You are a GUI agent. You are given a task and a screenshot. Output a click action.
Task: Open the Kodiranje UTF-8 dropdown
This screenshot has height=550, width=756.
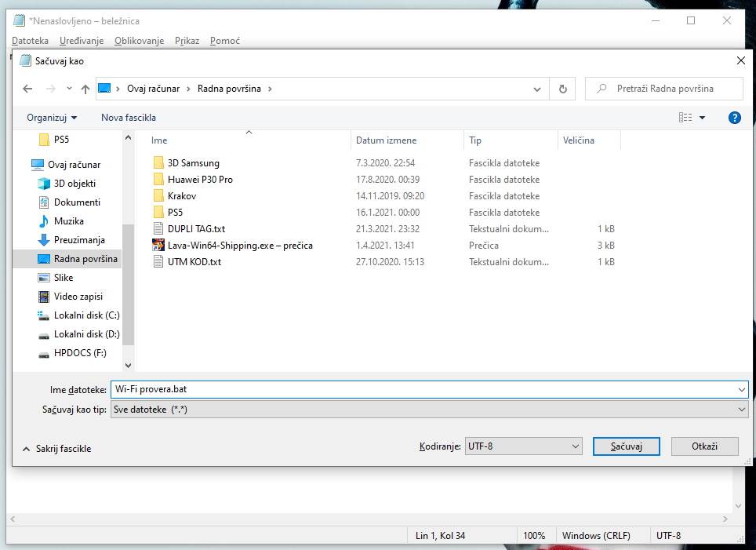(523, 446)
